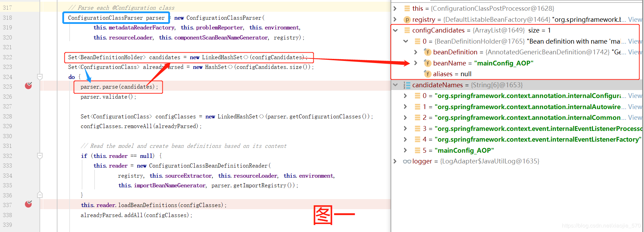
Task: Click the 'Parse each @Configuration class' comment
Action: [x=122, y=8]
